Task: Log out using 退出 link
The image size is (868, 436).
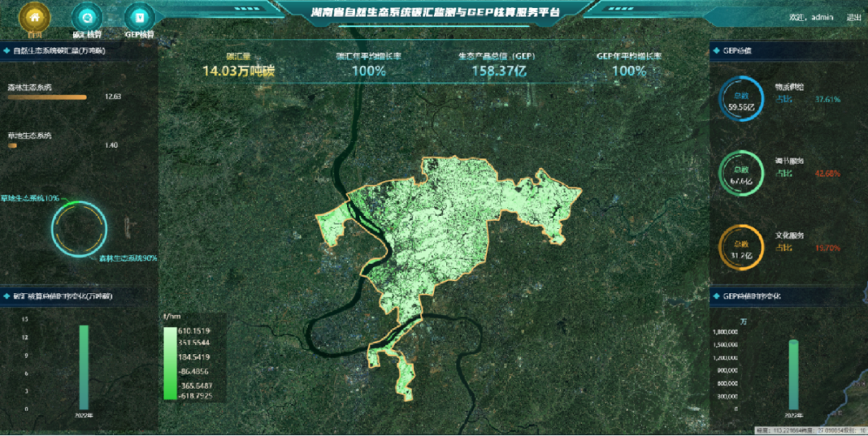Action: [854, 17]
